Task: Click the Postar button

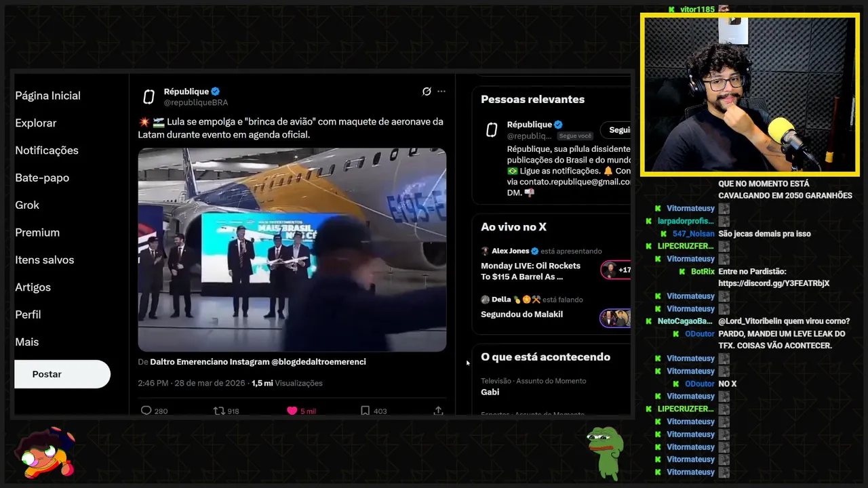Action: (x=62, y=374)
